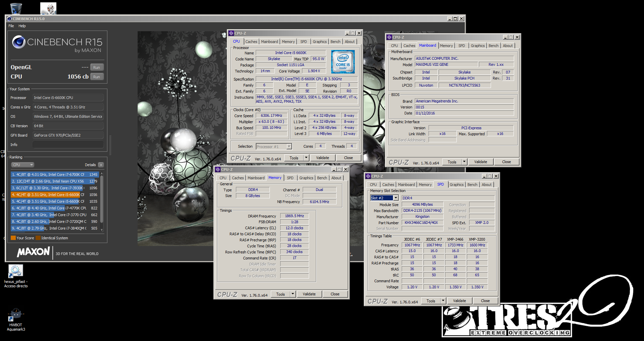Click the Info input field
Image resolution: width=644 pixels, height=341 pixels.
click(68, 145)
